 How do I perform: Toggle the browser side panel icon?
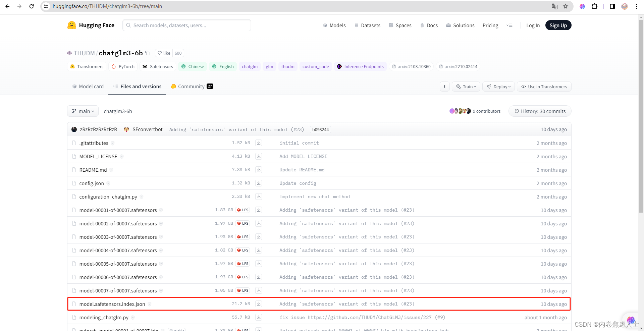612,6
